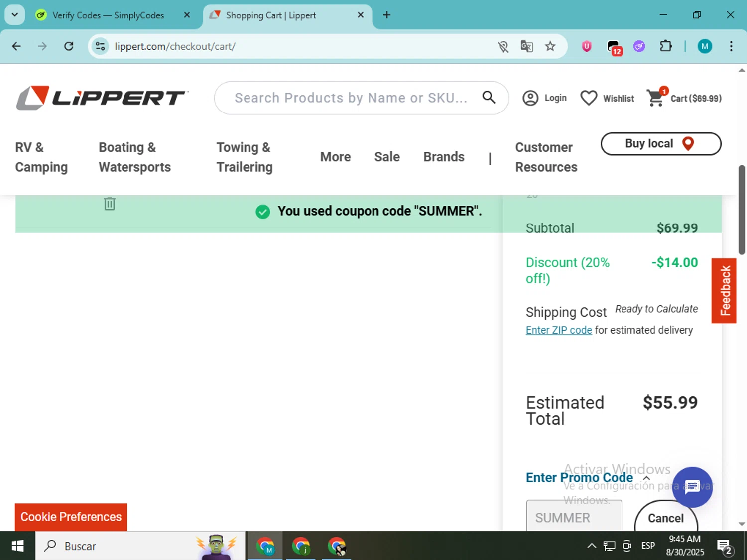Open Boating & Watersports menu
This screenshot has height=560, width=747.
134,157
